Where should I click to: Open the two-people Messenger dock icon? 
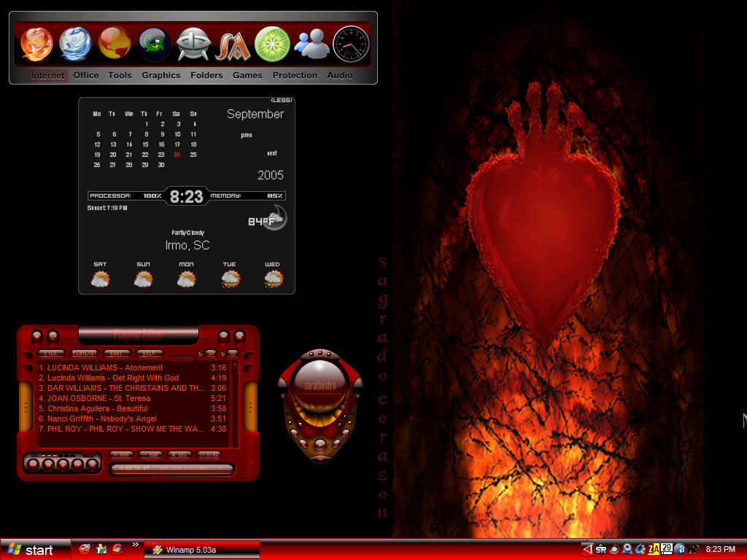point(311,44)
